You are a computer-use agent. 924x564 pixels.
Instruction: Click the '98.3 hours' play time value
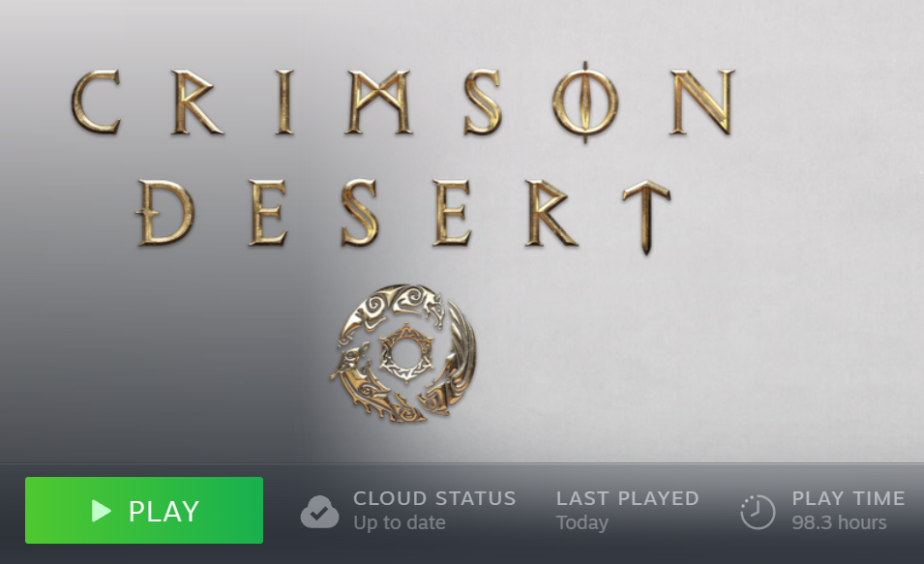[839, 522]
